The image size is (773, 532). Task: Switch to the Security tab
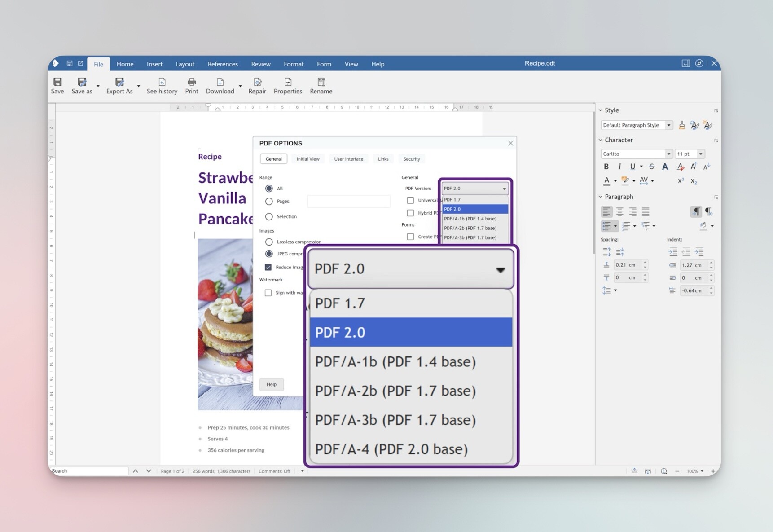point(411,158)
